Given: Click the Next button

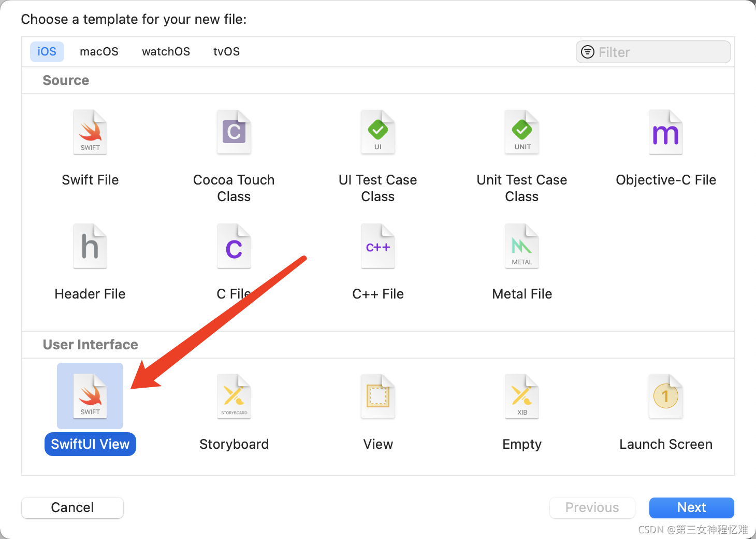Looking at the screenshot, I should tap(692, 507).
